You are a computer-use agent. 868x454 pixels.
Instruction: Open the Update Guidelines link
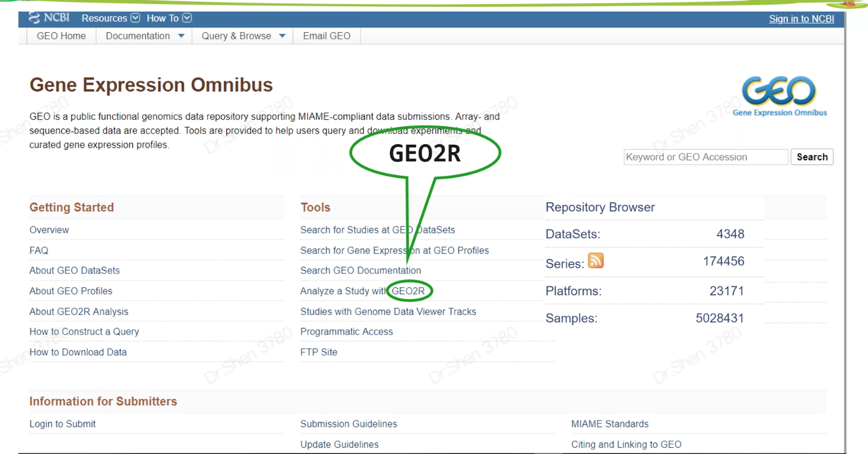coord(340,445)
